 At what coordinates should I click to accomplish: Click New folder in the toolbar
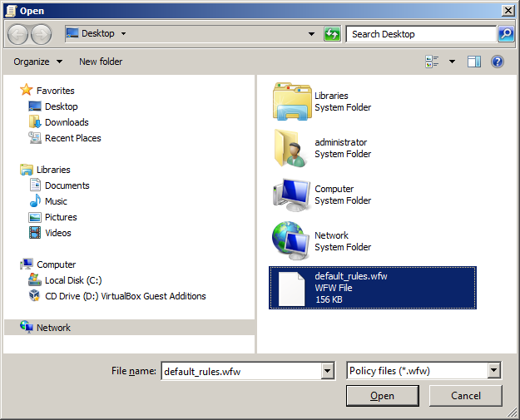(101, 62)
